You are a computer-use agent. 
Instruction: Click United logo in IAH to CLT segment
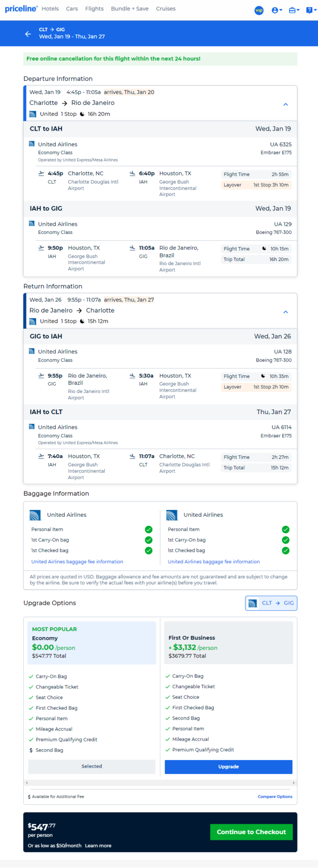[x=32, y=427]
